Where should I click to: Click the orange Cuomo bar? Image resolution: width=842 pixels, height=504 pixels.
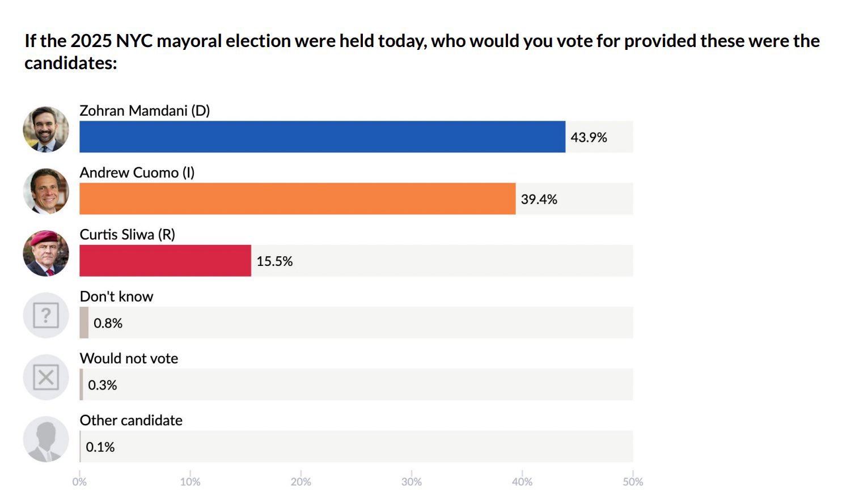[x=297, y=198]
